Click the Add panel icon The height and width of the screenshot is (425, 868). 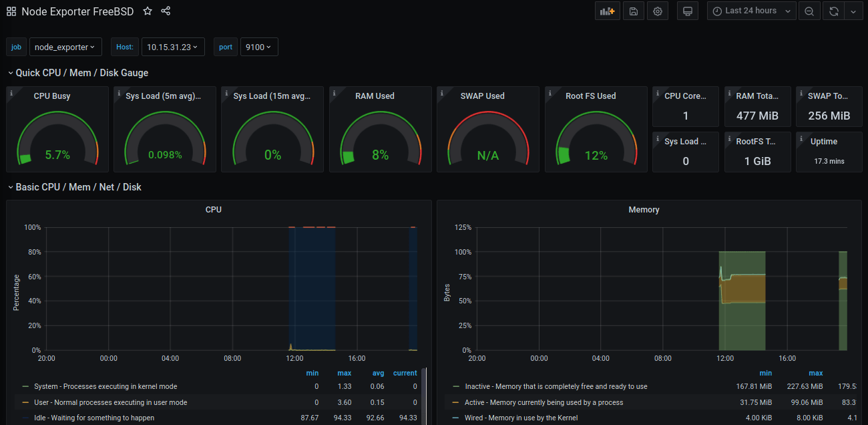[607, 11]
